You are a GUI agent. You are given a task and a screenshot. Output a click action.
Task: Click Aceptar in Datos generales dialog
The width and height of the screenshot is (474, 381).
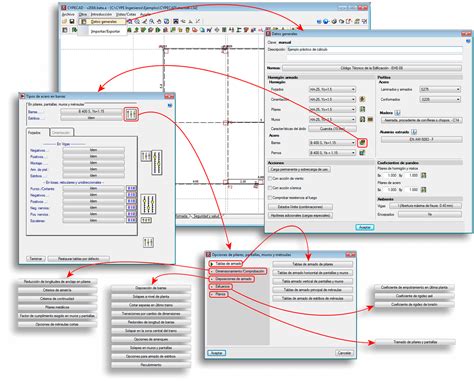(x=365, y=227)
